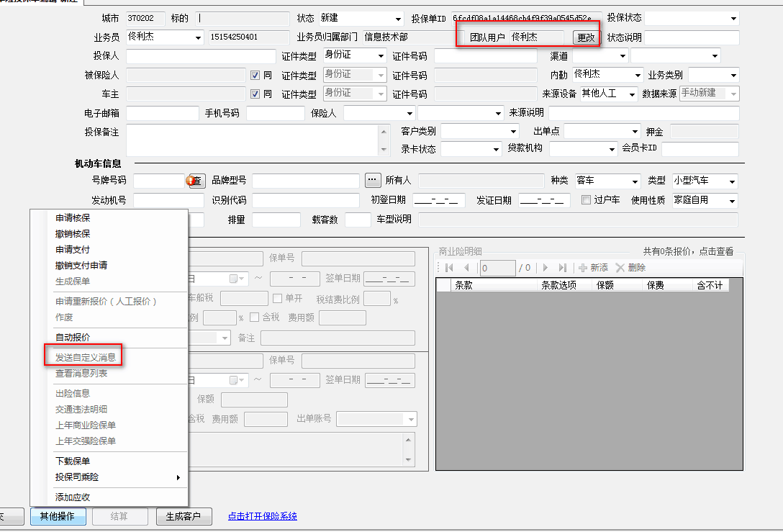This screenshot has height=532, width=783.
Task: Toggle the 同 checkbox for 车主
Action: [x=255, y=94]
